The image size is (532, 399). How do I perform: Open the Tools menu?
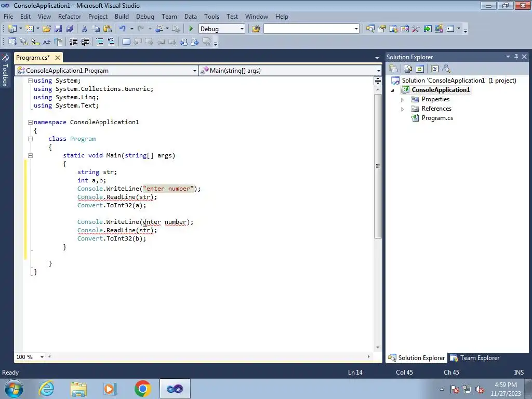point(212,16)
